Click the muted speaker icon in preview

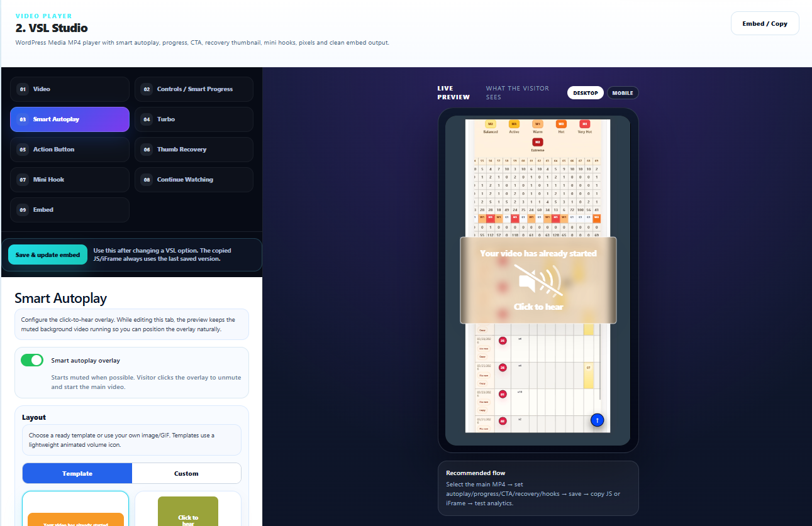coord(538,280)
